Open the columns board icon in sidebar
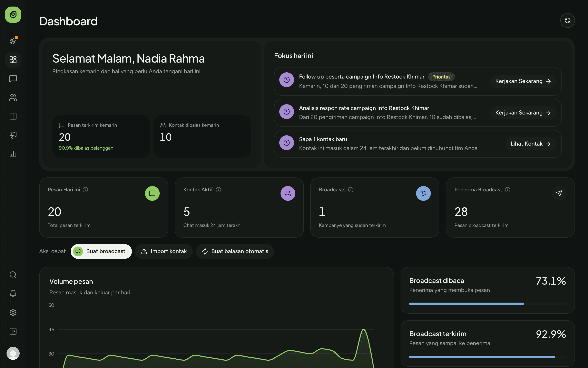Viewport: 588px width, 368px height. coord(13,116)
